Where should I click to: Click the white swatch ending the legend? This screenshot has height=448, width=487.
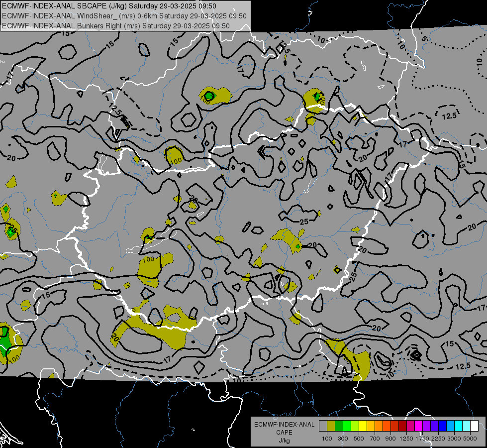pyautogui.click(x=474, y=426)
